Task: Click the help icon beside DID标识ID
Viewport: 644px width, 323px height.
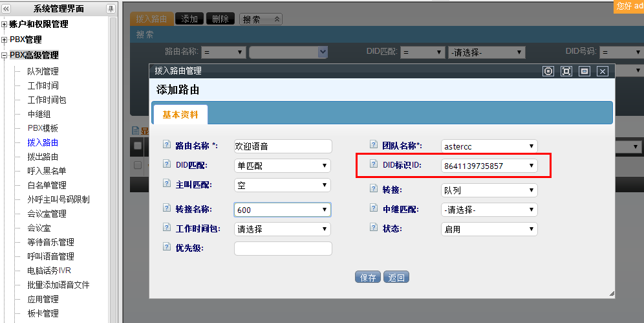Action: click(373, 164)
